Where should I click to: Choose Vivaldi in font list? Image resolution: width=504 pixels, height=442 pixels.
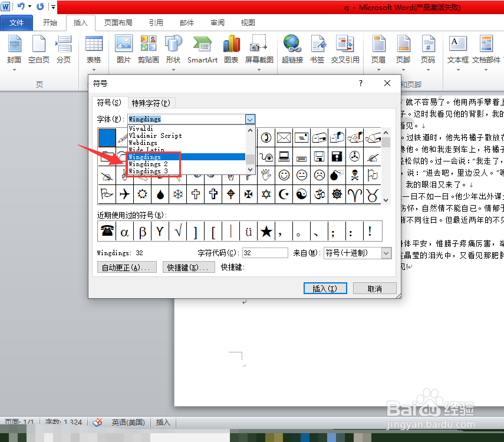[186, 128]
